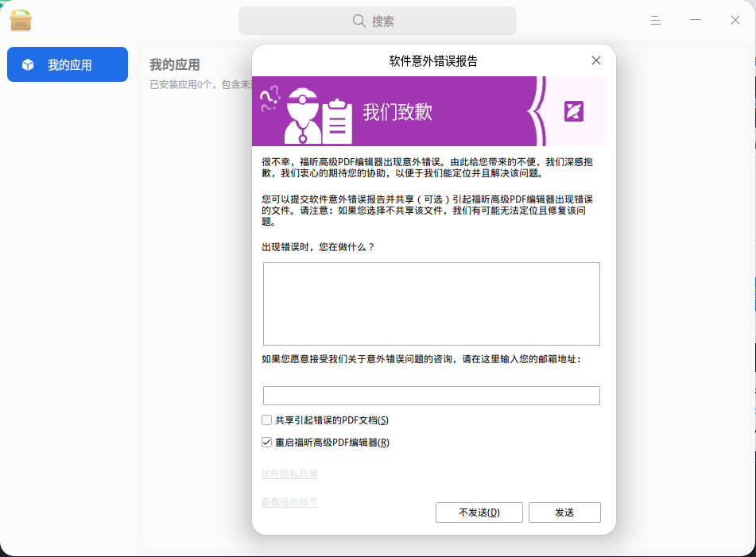Click the 我的应用 page heading
756x557 pixels.
click(x=175, y=64)
